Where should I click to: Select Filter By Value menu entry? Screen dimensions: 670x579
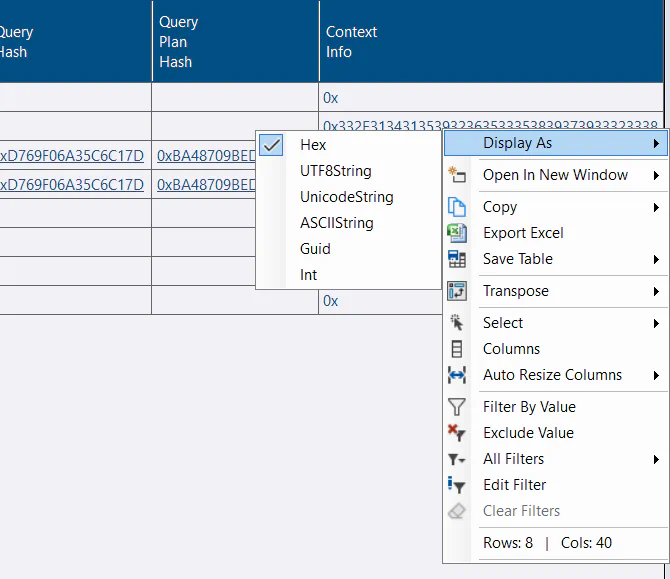point(555,407)
